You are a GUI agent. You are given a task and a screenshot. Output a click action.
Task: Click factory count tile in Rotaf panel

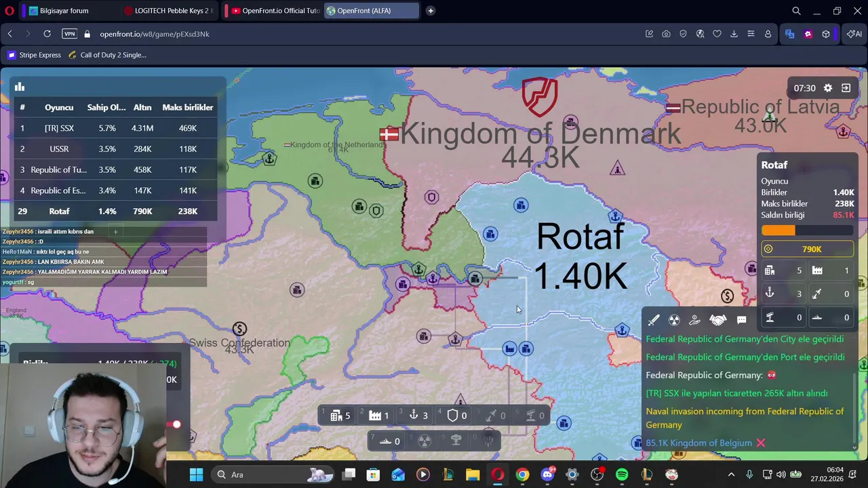[x=831, y=270]
